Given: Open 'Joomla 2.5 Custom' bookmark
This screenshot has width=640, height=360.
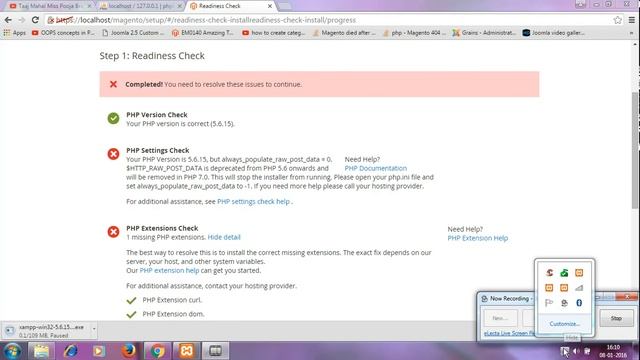Looking at the screenshot, I should click(133, 33).
